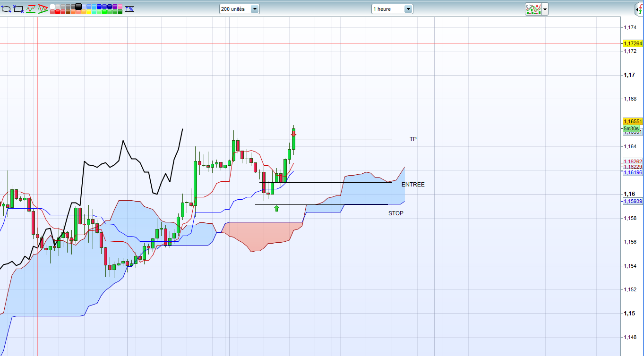Screen dimensions: 644x356
Task: Select the STOP text label
Action: 396,213
